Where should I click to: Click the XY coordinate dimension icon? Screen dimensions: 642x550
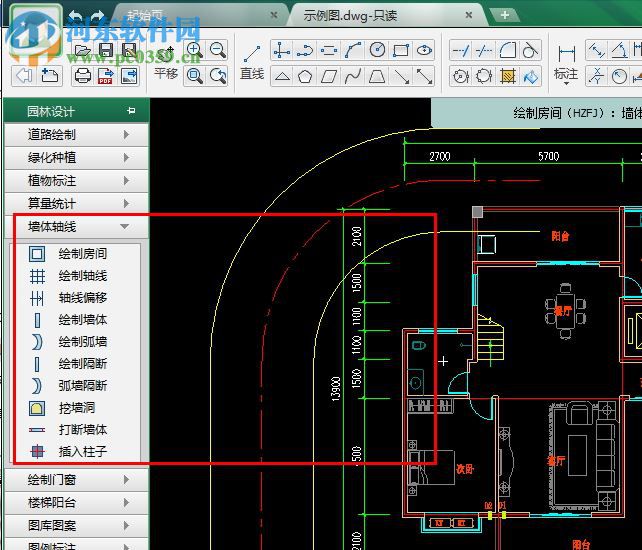596,76
